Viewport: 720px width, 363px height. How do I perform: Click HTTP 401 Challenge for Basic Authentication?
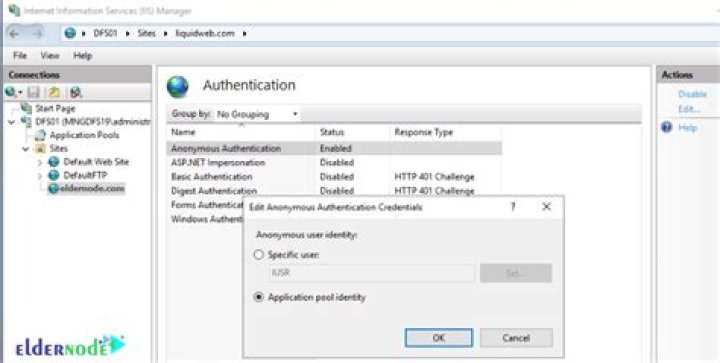click(x=434, y=177)
